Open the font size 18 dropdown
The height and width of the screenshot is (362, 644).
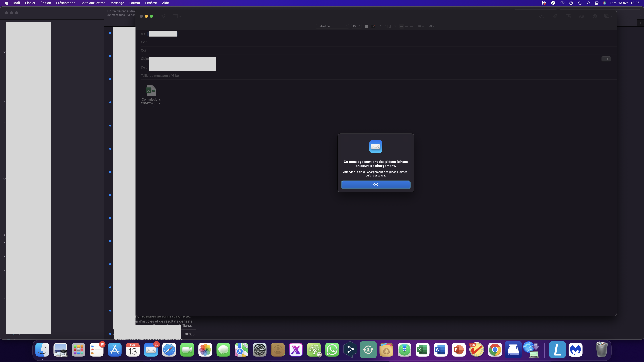[x=356, y=26]
